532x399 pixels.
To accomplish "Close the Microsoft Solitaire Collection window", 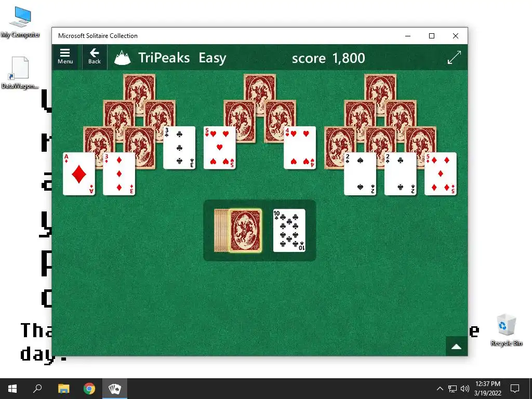I will 455,36.
